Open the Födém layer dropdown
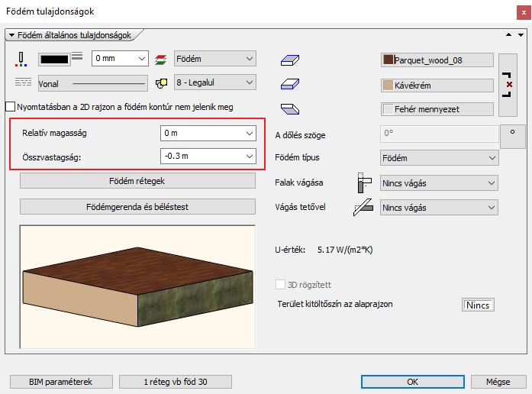This screenshot has width=532, height=394. coord(215,59)
